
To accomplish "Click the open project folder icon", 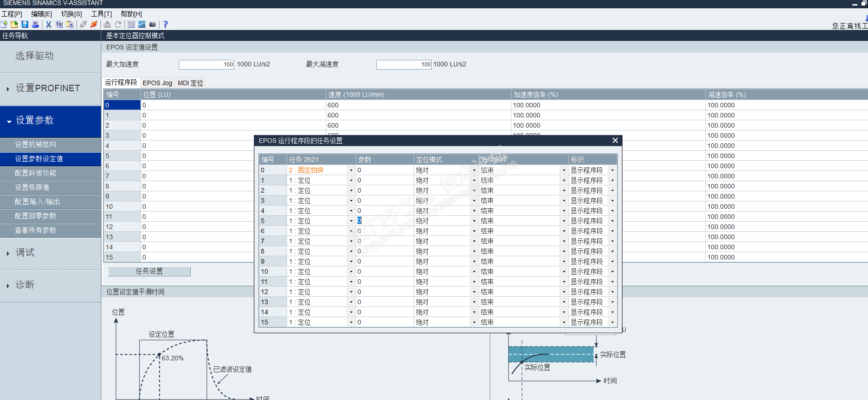I will pos(14,24).
